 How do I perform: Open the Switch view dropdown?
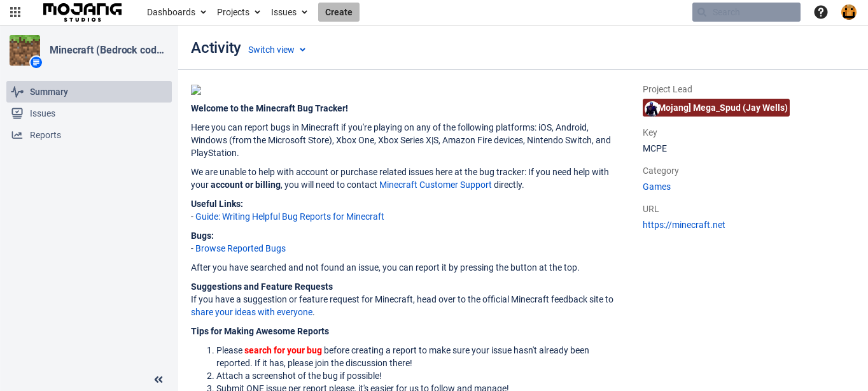coord(277,50)
